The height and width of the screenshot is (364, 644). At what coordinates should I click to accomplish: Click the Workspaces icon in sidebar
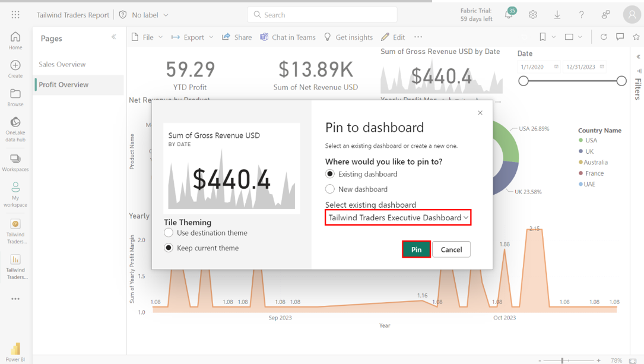pos(15,159)
